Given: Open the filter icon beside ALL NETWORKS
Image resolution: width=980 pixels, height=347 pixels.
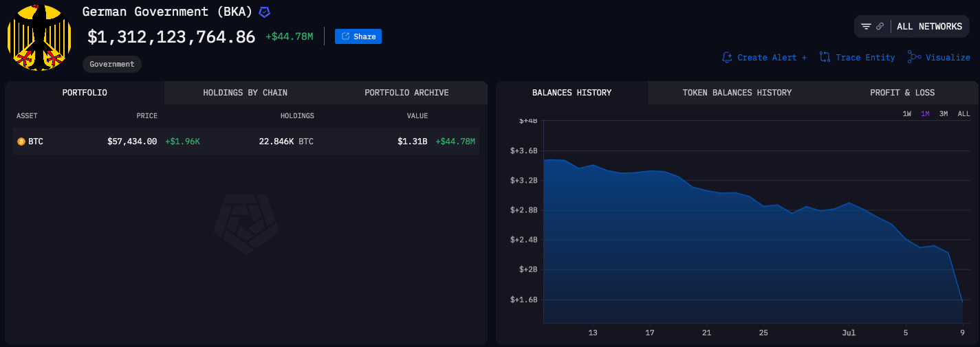Looking at the screenshot, I should coord(866,27).
